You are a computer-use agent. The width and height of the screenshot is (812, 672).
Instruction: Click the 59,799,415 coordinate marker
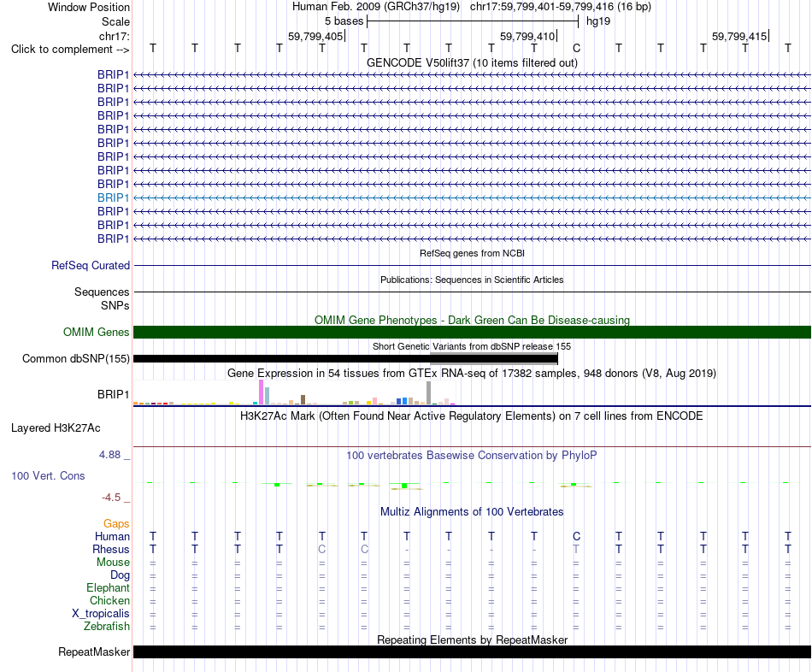click(739, 36)
